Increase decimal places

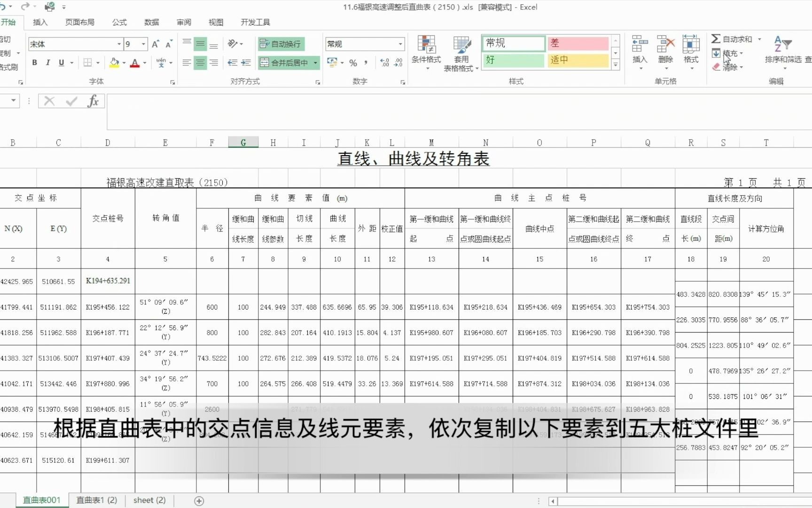pos(385,63)
